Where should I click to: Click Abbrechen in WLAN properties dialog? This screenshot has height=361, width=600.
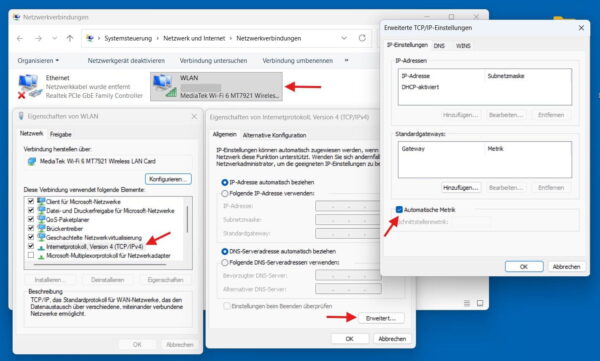tap(179, 345)
